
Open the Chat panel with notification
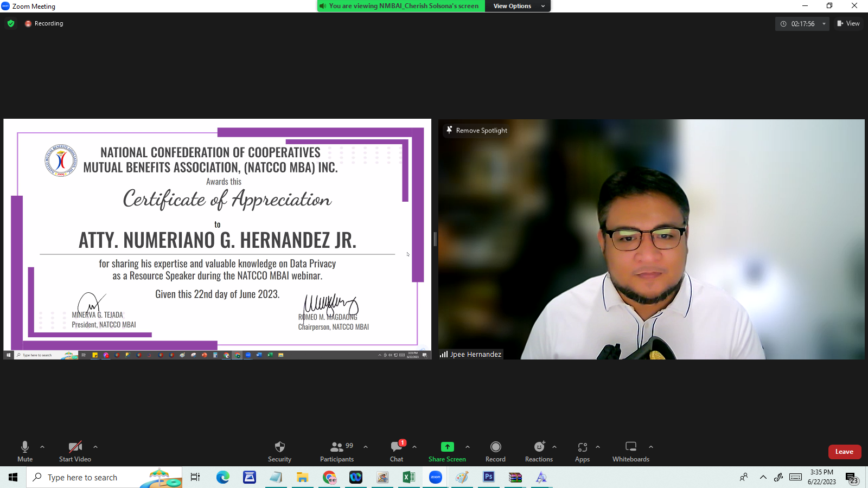click(x=397, y=451)
